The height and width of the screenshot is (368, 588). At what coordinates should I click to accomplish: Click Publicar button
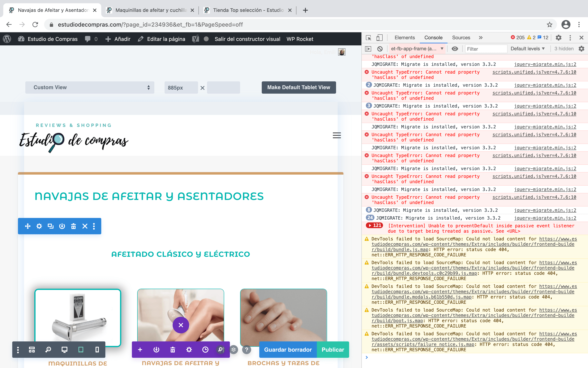pos(333,350)
